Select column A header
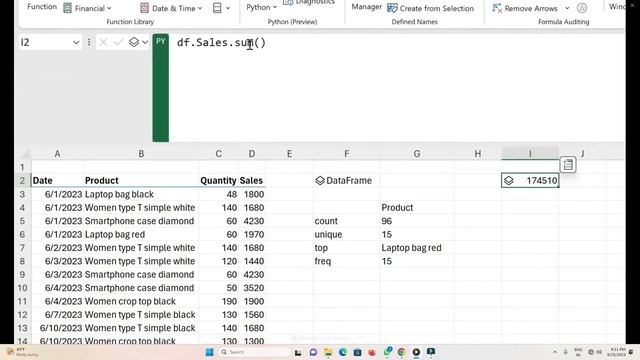 (x=57, y=154)
